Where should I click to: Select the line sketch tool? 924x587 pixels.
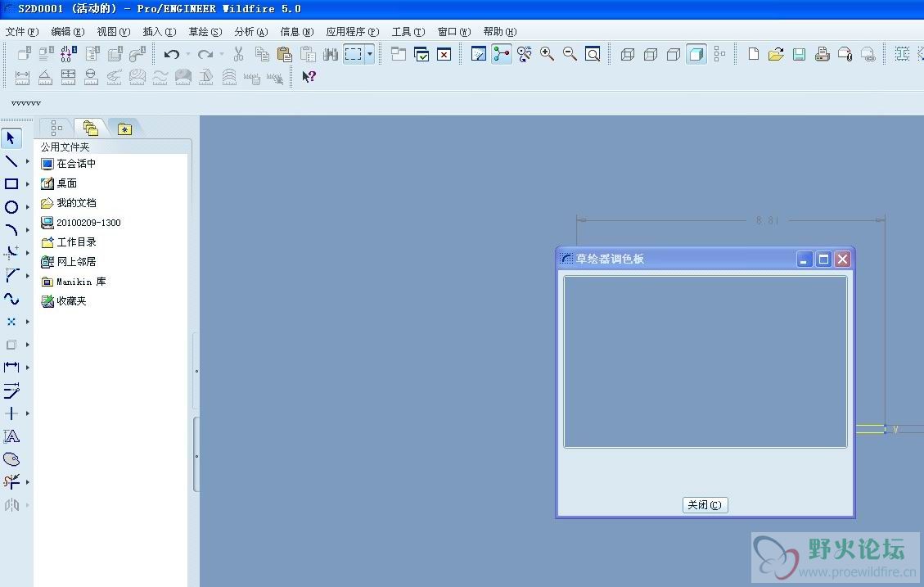11,161
